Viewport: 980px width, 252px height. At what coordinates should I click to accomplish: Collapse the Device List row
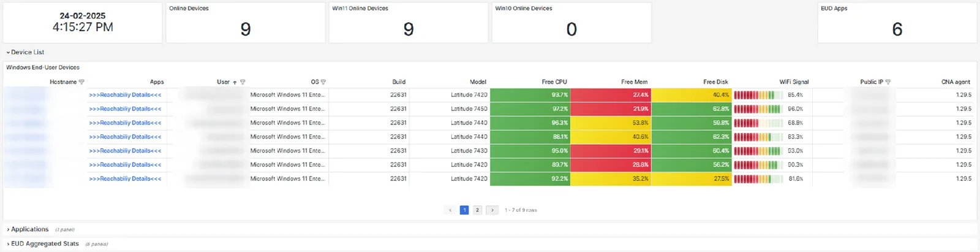tap(25, 53)
